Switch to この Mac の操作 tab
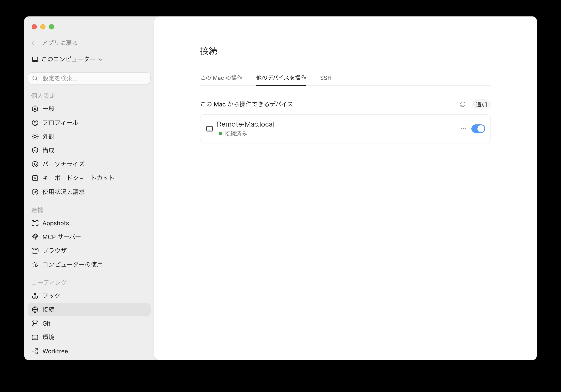The image size is (561, 392). point(221,78)
